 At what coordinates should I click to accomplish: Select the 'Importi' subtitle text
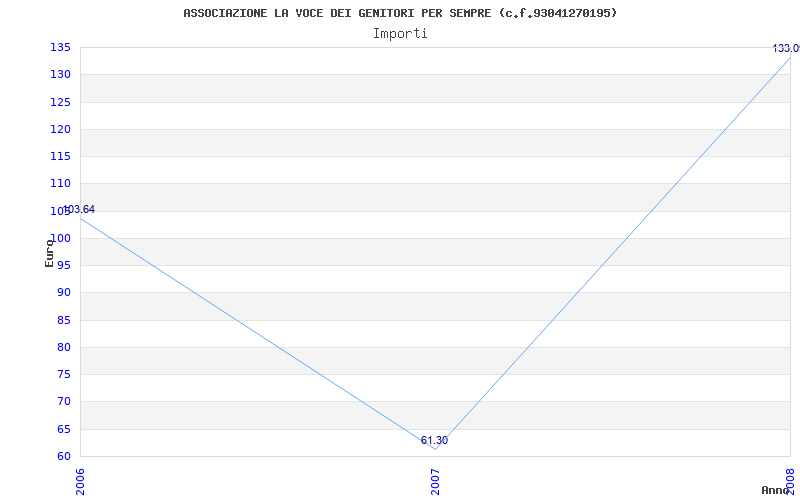[400, 34]
